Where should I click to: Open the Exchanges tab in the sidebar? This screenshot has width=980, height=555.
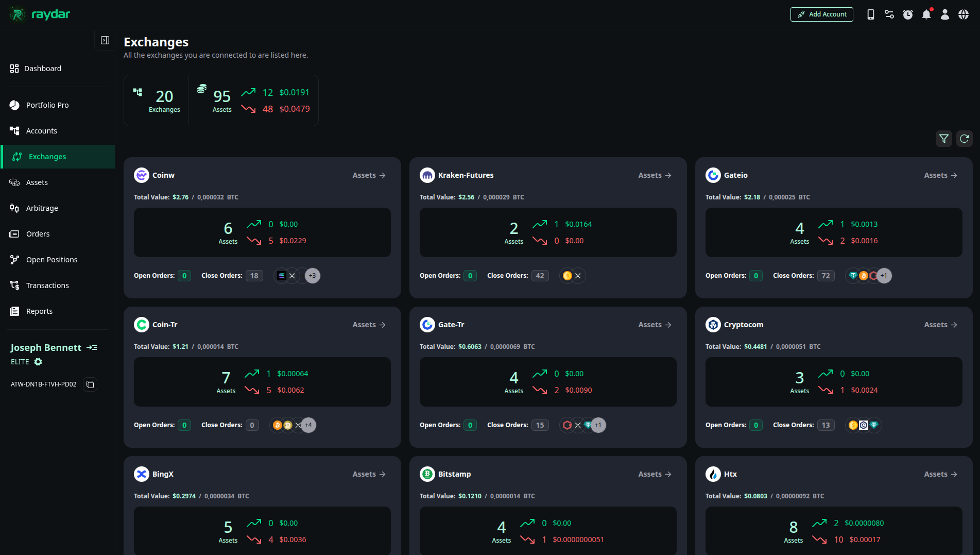coord(47,156)
